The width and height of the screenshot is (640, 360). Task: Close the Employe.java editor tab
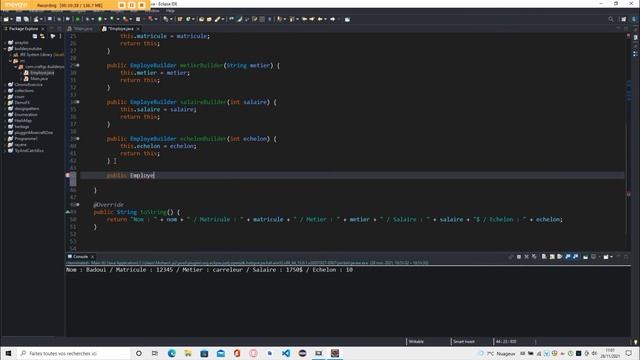tap(138, 29)
